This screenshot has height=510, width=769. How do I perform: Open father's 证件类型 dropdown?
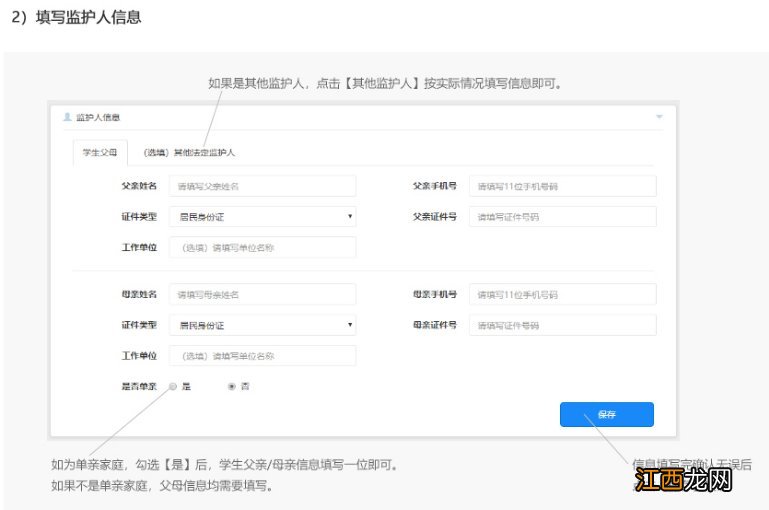262,217
